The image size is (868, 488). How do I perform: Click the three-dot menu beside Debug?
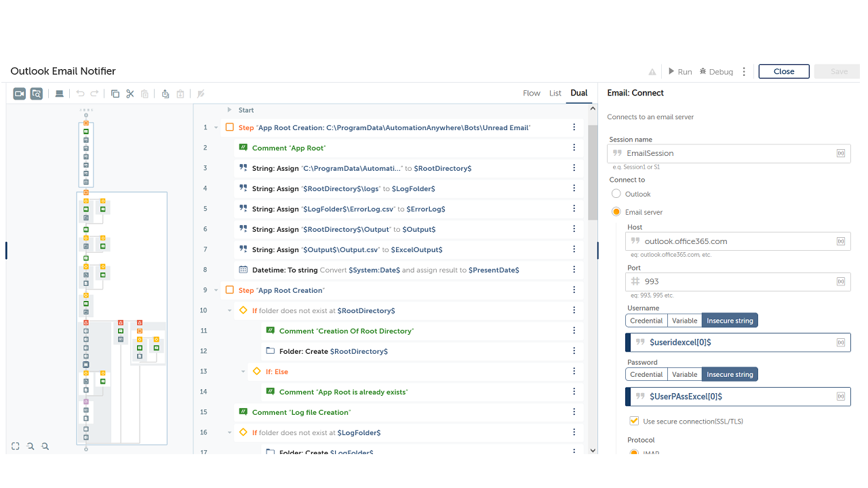pos(744,72)
